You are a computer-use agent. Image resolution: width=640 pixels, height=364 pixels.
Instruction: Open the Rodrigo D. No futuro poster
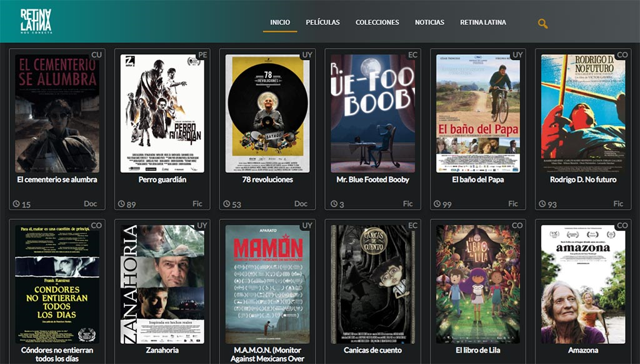point(583,113)
